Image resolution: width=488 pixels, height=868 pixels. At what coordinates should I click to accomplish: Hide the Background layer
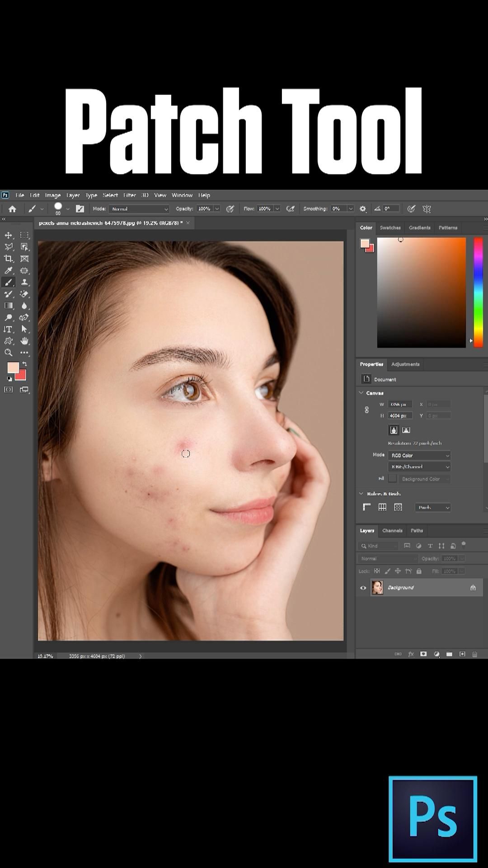coord(363,588)
